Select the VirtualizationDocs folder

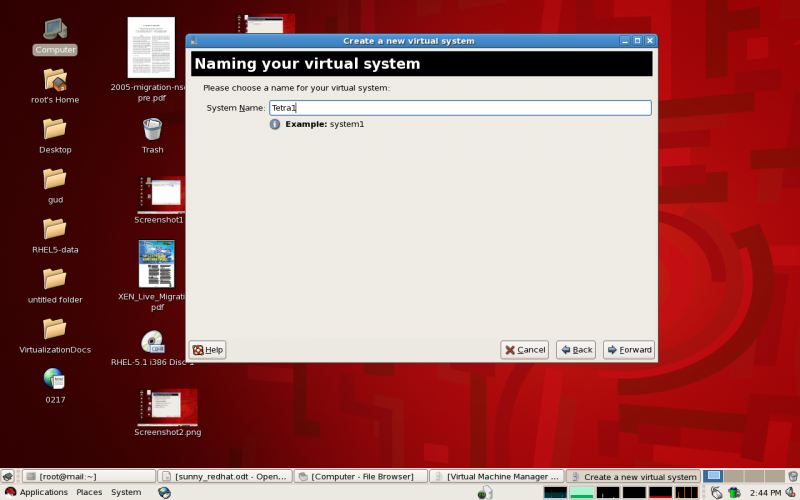pos(55,329)
